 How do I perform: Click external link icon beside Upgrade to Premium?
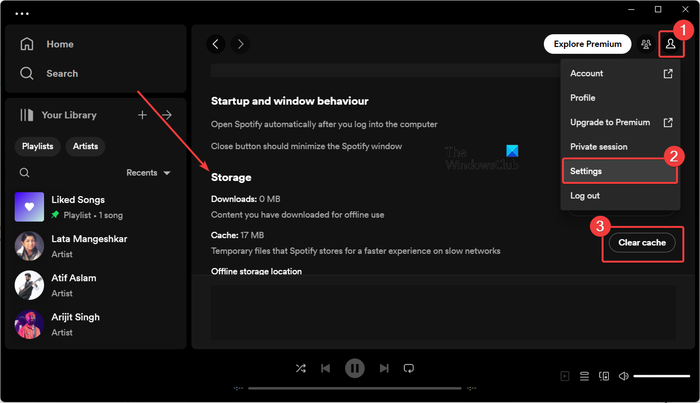pos(668,122)
